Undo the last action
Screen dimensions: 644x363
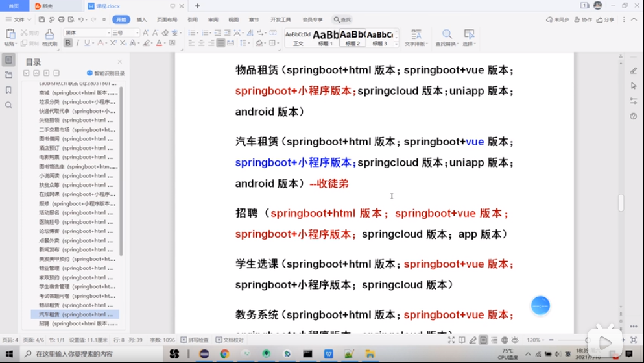(x=81, y=19)
